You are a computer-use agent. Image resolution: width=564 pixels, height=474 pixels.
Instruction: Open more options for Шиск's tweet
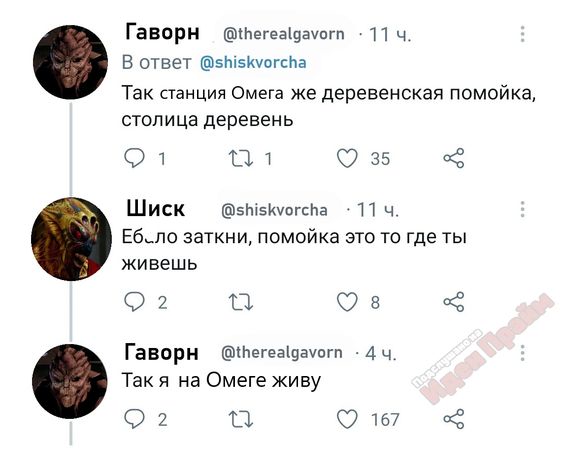coord(522,209)
